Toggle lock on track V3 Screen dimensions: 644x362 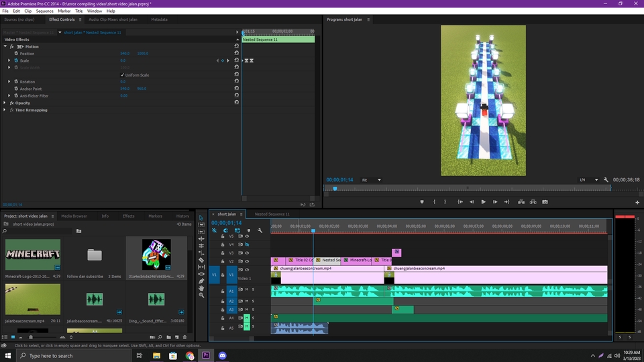tap(223, 253)
